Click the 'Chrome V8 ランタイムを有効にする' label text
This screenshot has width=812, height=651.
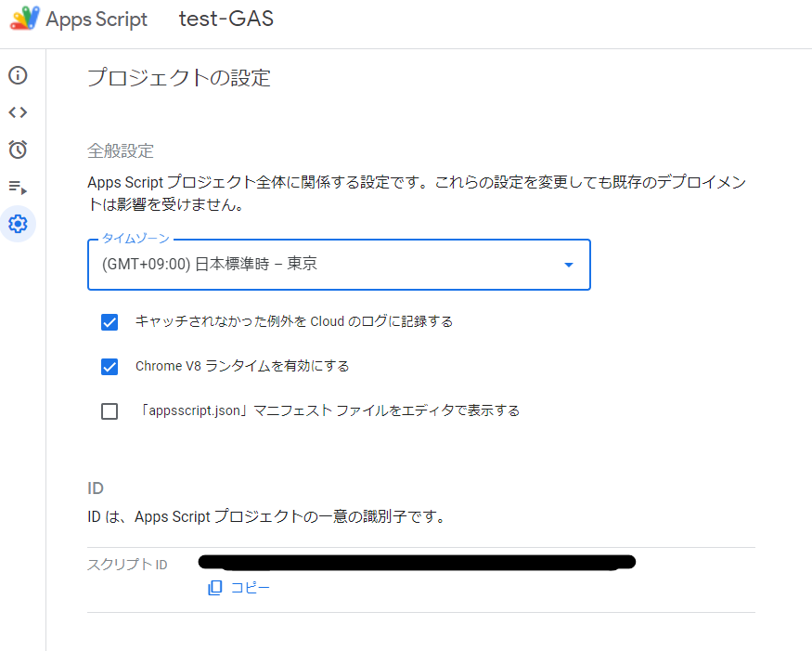click(x=242, y=367)
